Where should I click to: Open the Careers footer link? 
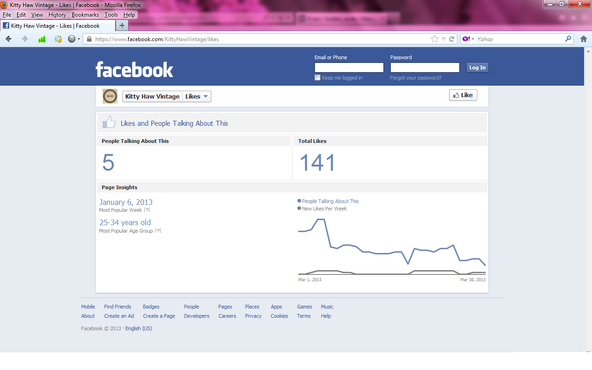(x=227, y=316)
